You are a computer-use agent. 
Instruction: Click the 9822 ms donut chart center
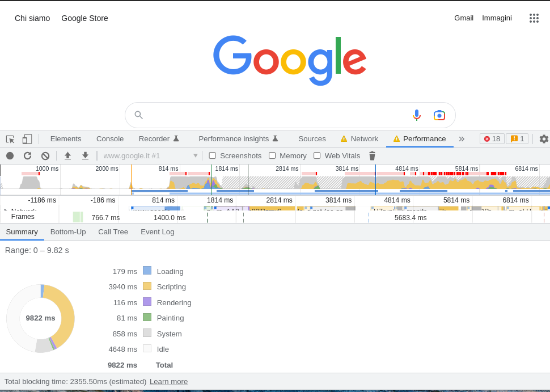click(40, 318)
